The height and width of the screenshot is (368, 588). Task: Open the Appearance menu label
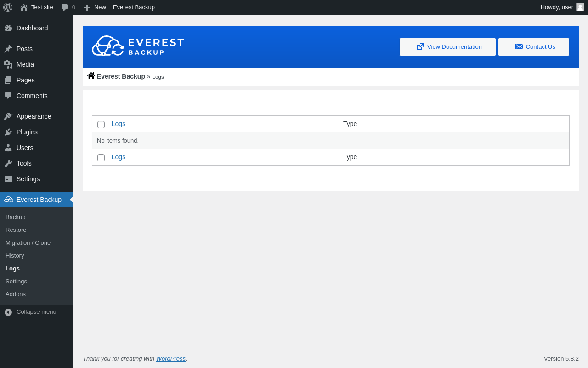pos(34,116)
